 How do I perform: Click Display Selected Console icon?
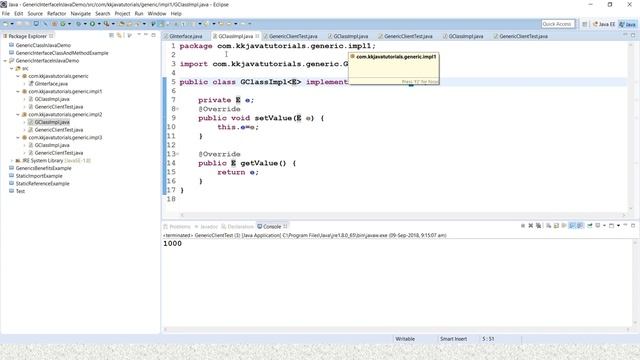(x=598, y=225)
